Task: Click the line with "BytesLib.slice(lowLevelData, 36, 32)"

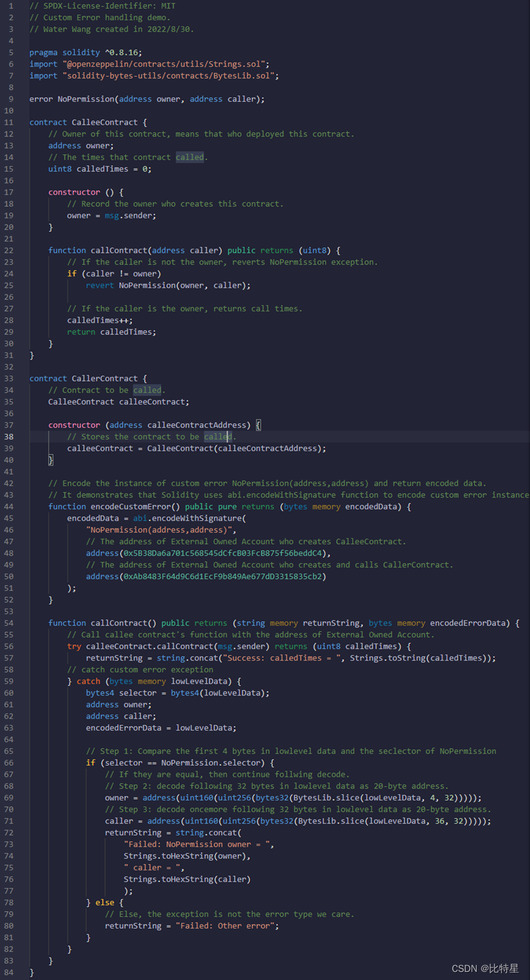Action: [x=298, y=822]
